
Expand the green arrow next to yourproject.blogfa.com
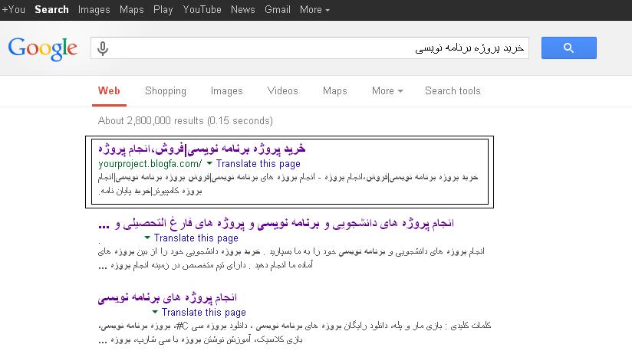[x=209, y=163]
